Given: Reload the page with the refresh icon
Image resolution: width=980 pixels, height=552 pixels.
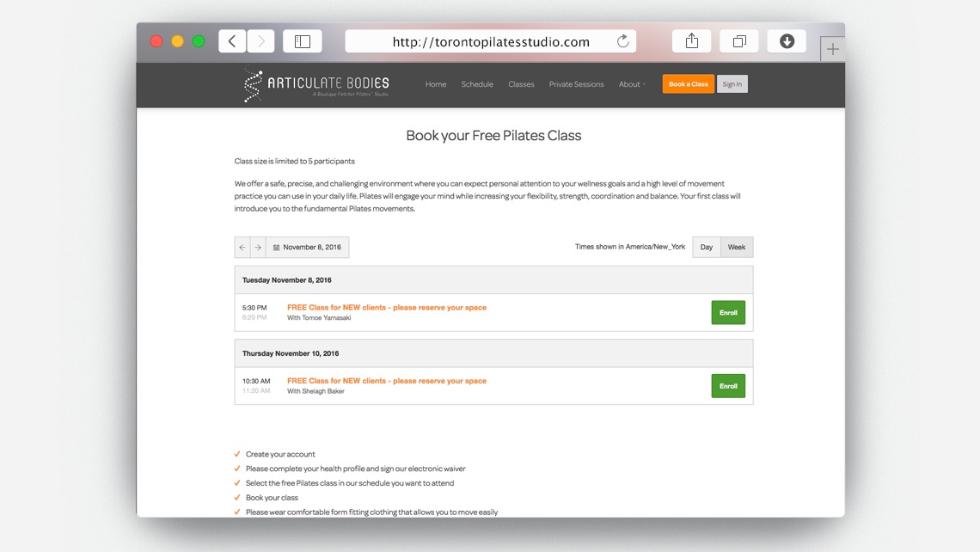Looking at the screenshot, I should 622,41.
